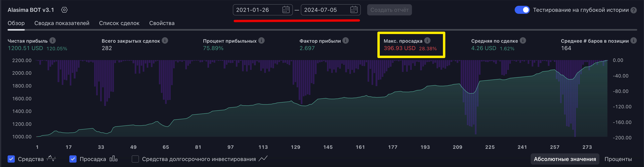644x167 pixels.
Task: Click percent profitable value 75.89%
Action: pos(213,48)
